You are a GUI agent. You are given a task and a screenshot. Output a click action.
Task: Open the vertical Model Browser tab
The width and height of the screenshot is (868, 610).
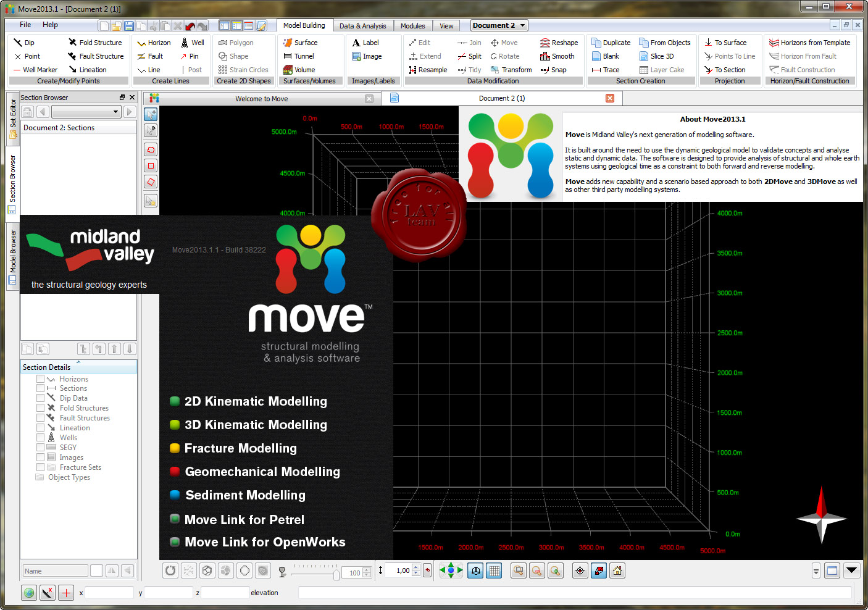(12, 256)
